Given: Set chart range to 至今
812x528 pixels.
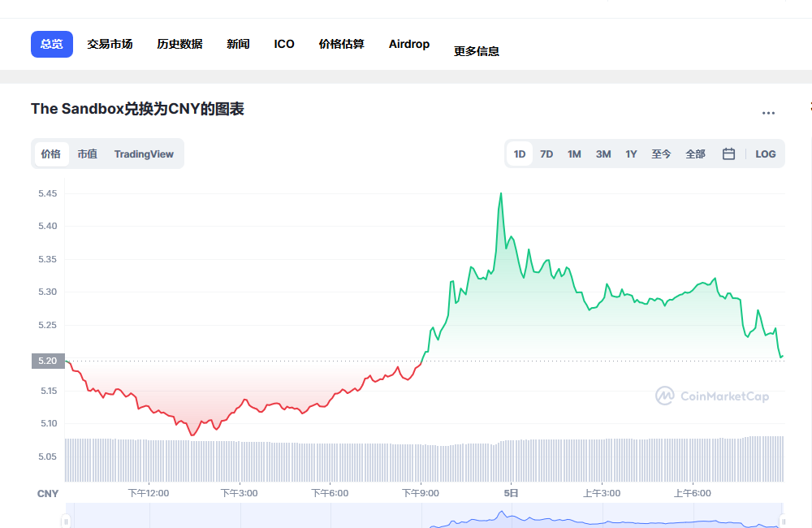Looking at the screenshot, I should coord(661,154).
